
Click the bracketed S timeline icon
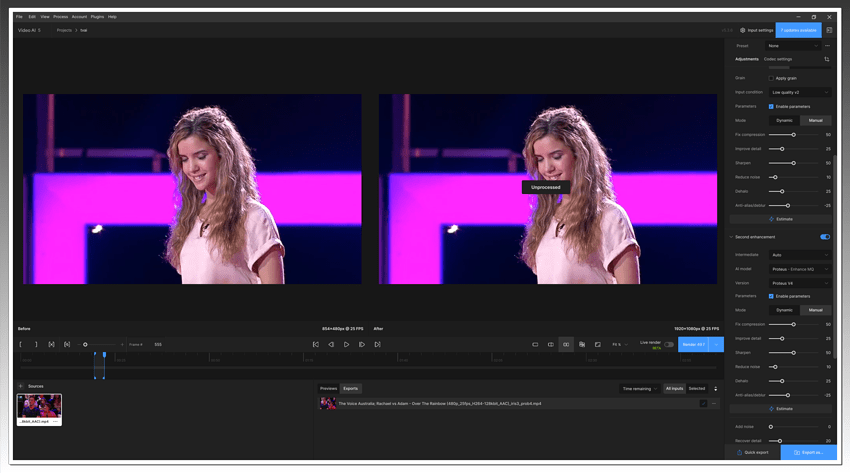click(x=67, y=345)
